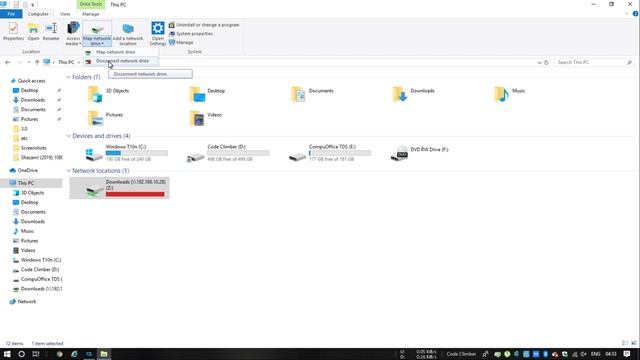The image size is (640, 360).
Task: Click the Map network drive ribbon button
Action: click(x=97, y=34)
